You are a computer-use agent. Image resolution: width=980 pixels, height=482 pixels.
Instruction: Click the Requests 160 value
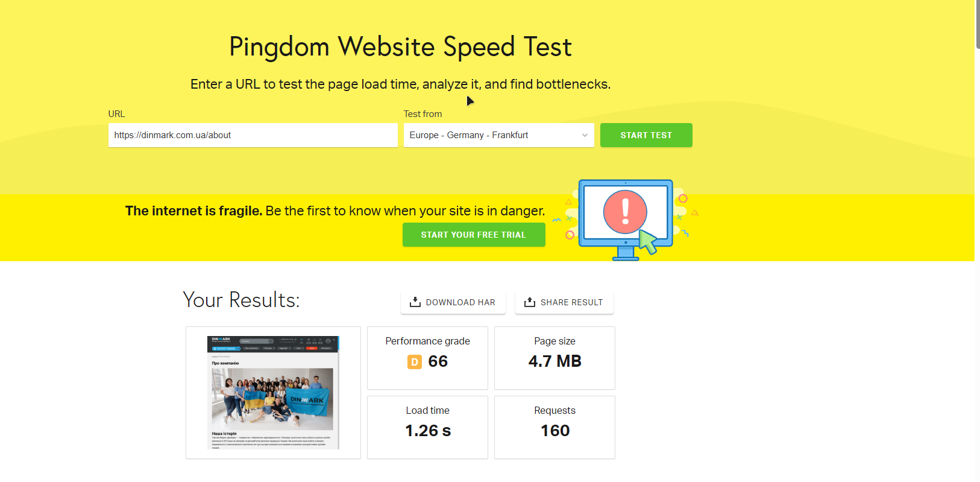point(554,431)
